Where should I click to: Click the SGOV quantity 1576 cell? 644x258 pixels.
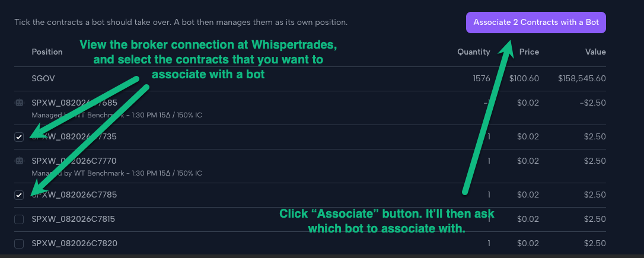(482, 78)
